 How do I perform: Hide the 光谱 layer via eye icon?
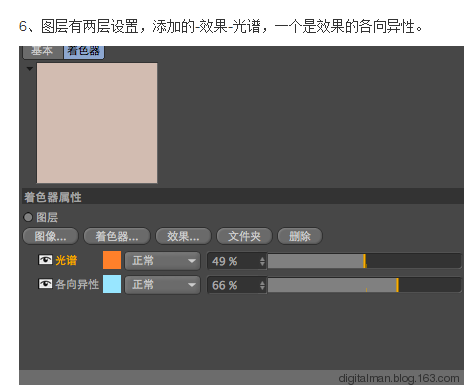45,260
